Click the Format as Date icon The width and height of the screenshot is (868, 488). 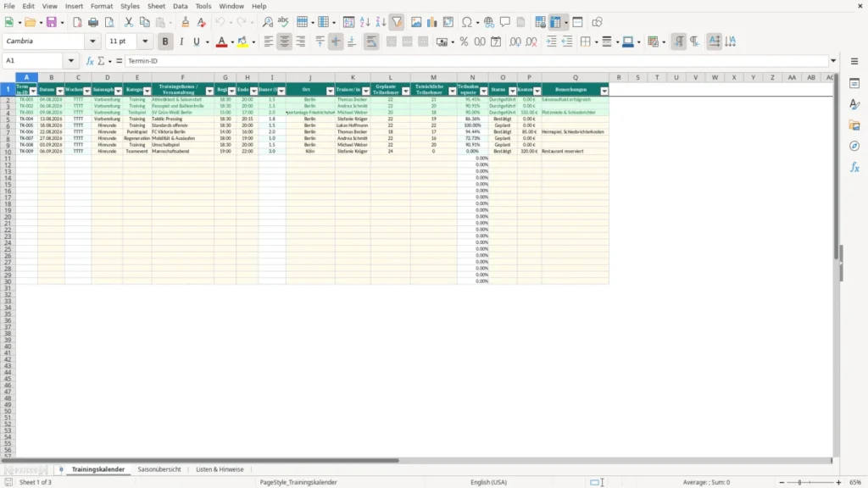point(496,42)
